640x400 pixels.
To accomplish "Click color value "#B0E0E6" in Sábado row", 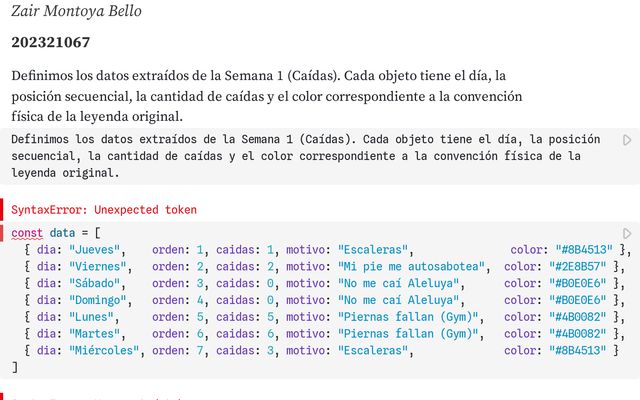I will (578, 283).
